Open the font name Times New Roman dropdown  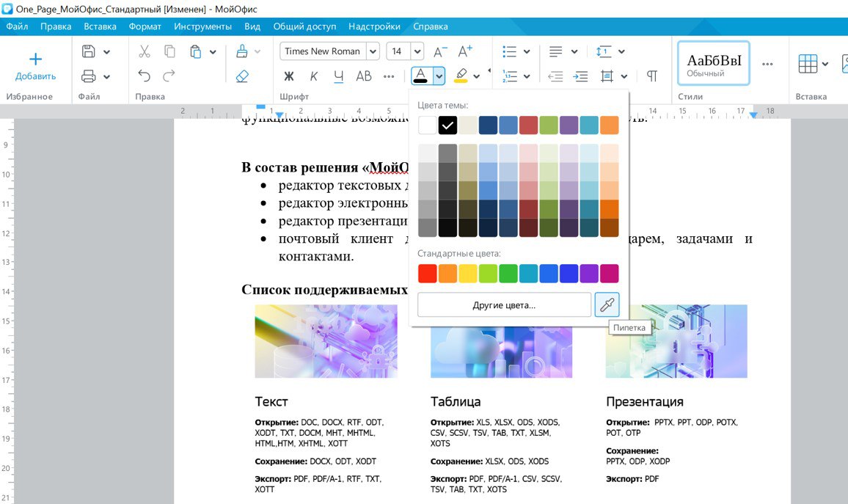click(x=373, y=51)
